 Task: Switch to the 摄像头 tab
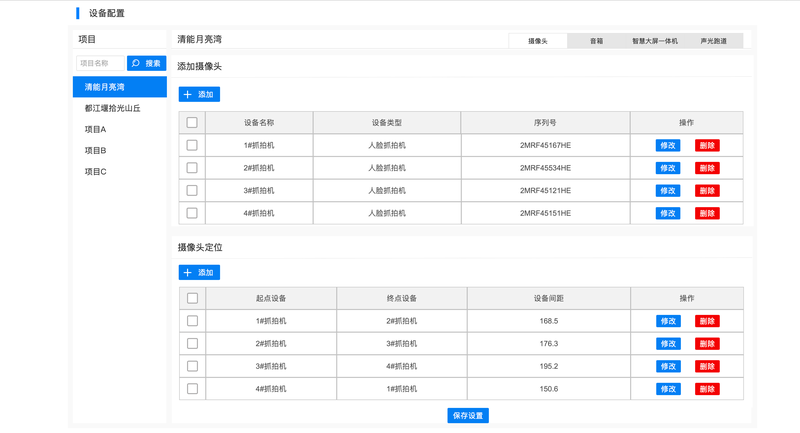coord(538,41)
